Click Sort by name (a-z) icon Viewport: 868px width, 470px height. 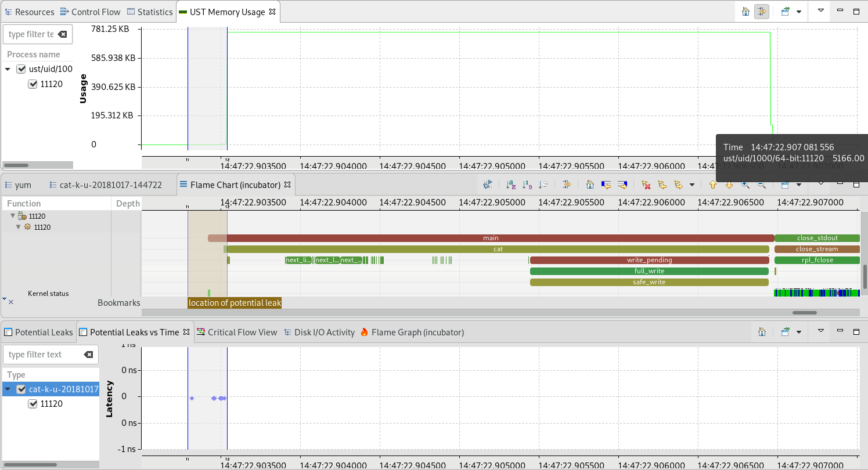511,185
